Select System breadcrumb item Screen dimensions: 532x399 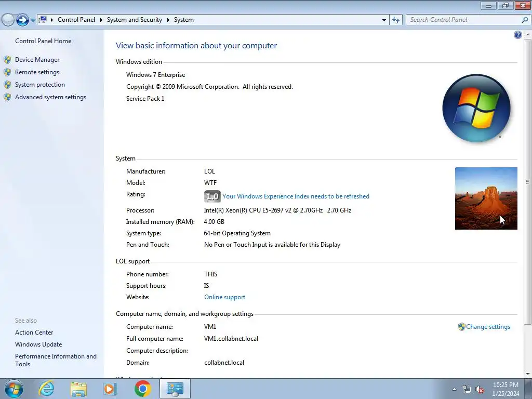click(x=184, y=20)
